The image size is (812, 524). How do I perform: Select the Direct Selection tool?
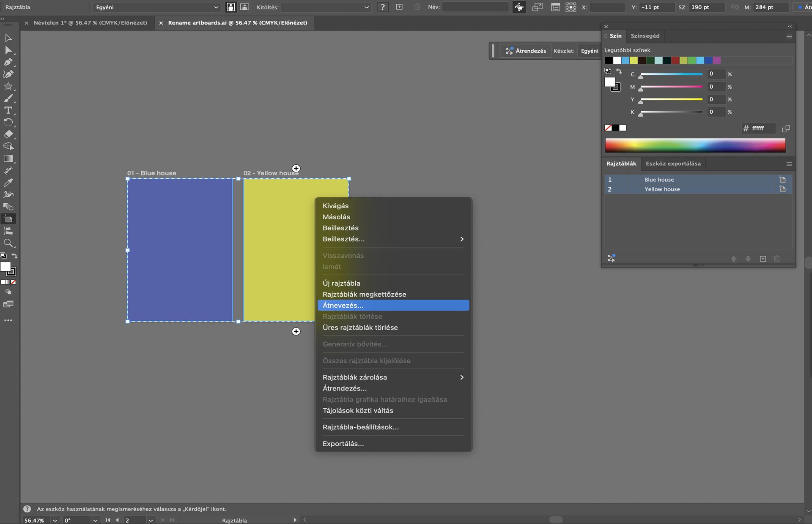[8, 50]
